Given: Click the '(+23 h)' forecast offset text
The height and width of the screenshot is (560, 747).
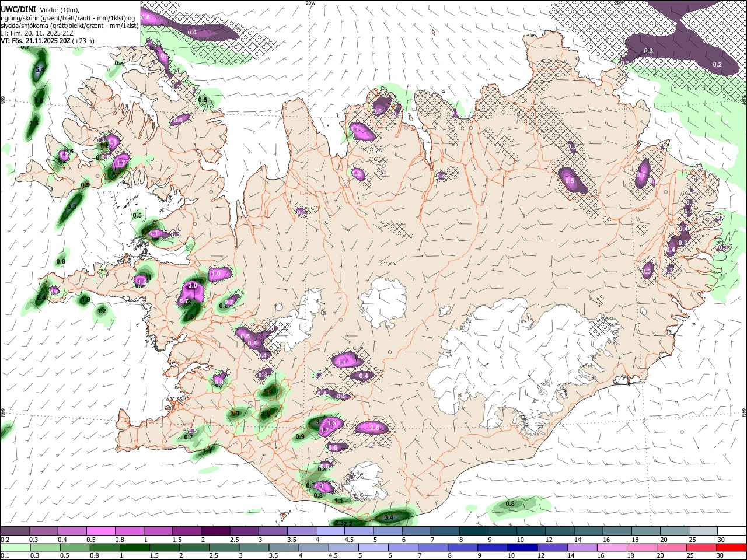Looking at the screenshot, I should (84, 41).
